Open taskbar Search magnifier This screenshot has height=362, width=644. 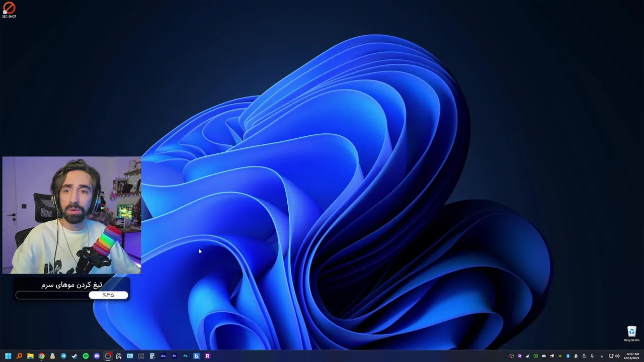(x=19, y=356)
